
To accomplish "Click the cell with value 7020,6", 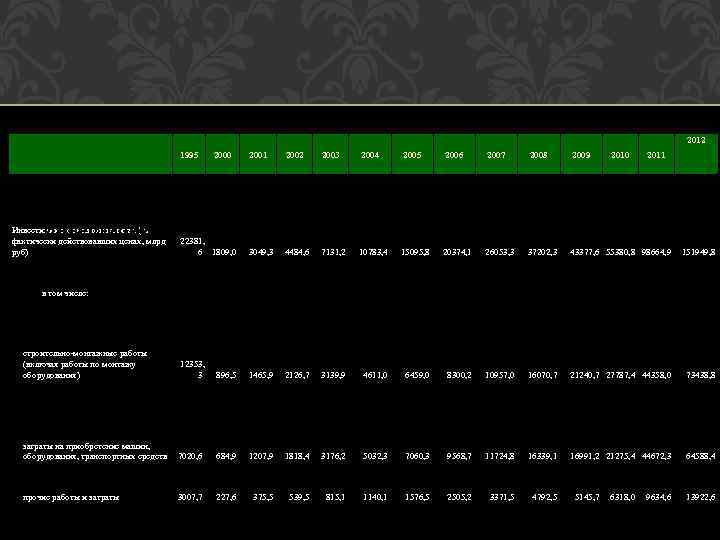I will [190, 456].
